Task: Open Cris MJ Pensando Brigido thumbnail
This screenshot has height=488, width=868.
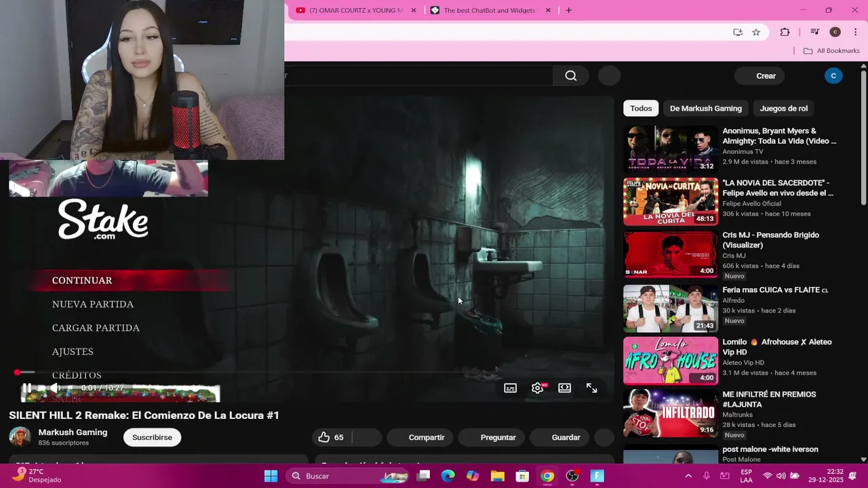Action: tap(671, 253)
